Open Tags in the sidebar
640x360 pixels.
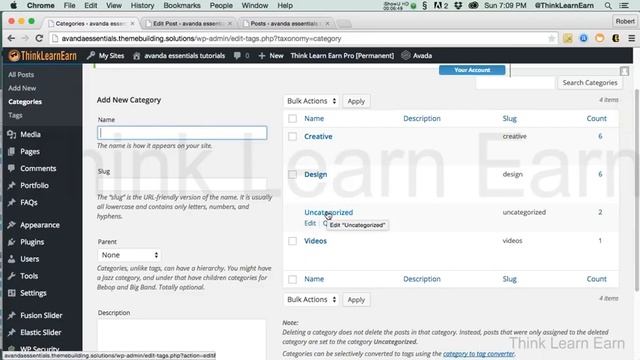pos(15,115)
